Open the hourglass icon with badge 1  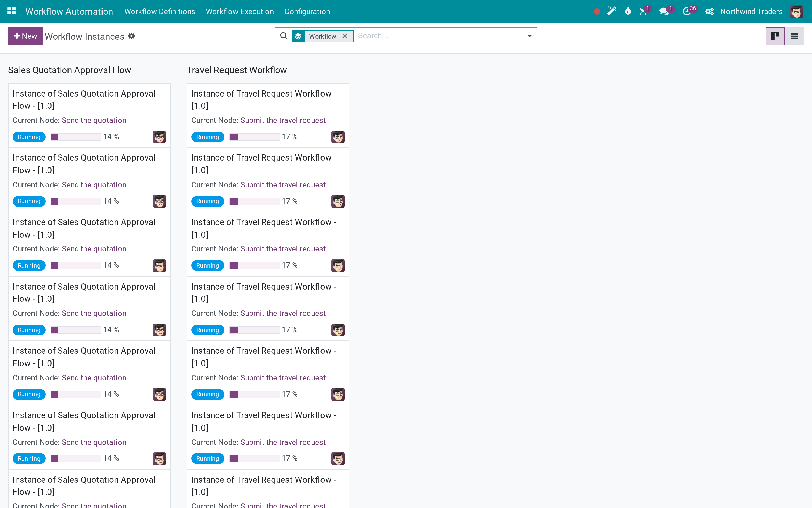(643, 11)
